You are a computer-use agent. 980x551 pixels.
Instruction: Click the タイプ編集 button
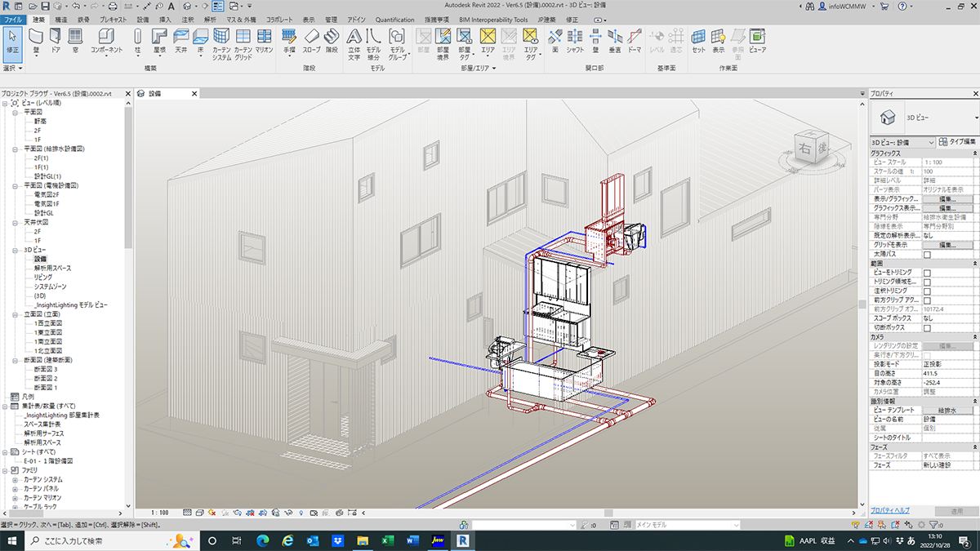(957, 142)
